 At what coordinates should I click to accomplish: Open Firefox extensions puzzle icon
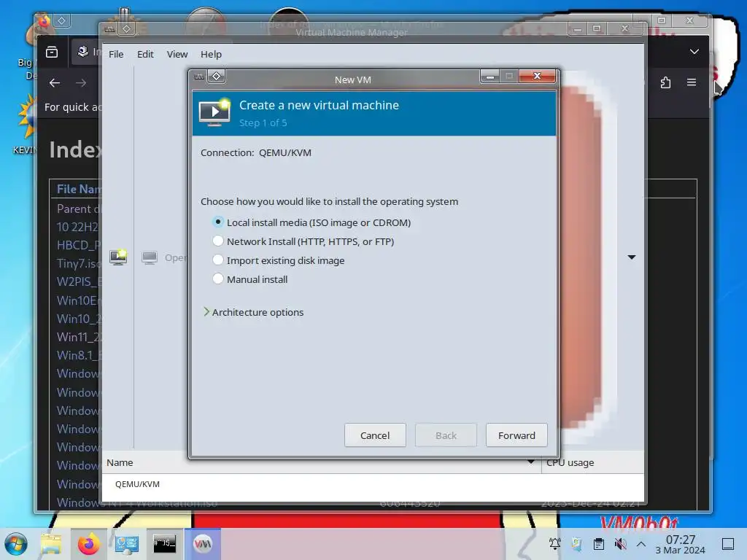(x=665, y=82)
